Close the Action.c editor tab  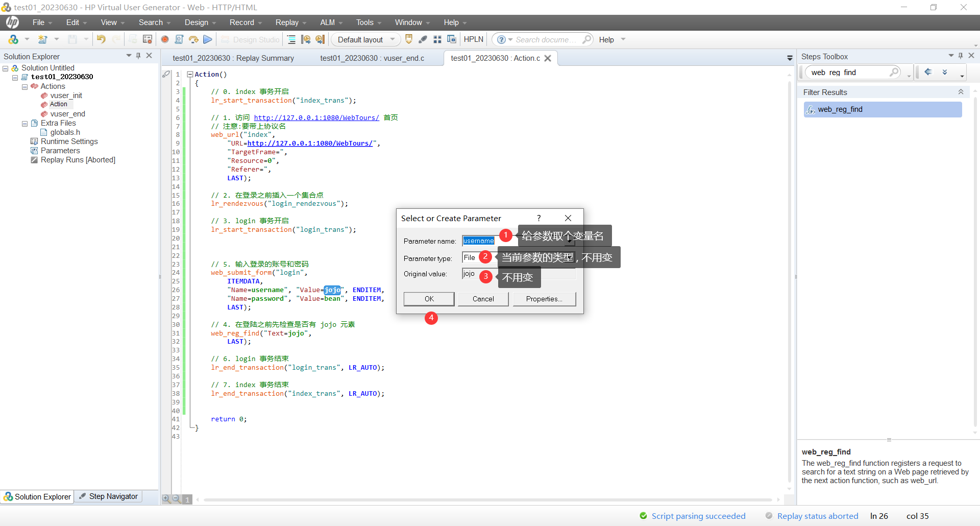point(548,58)
